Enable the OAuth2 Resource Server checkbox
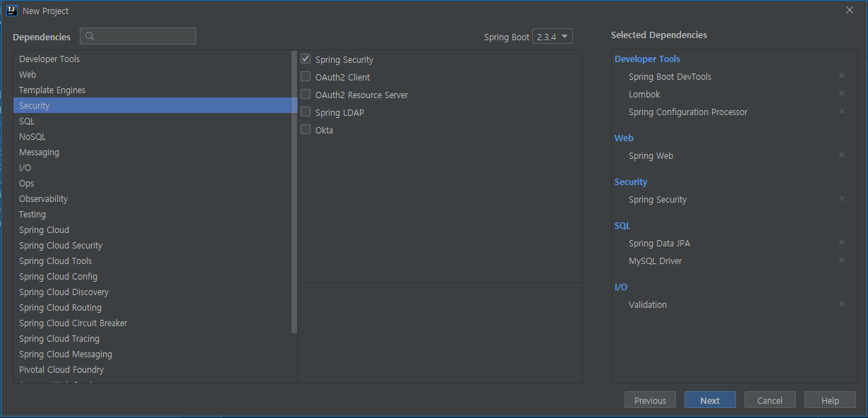The height and width of the screenshot is (418, 868). coord(306,95)
